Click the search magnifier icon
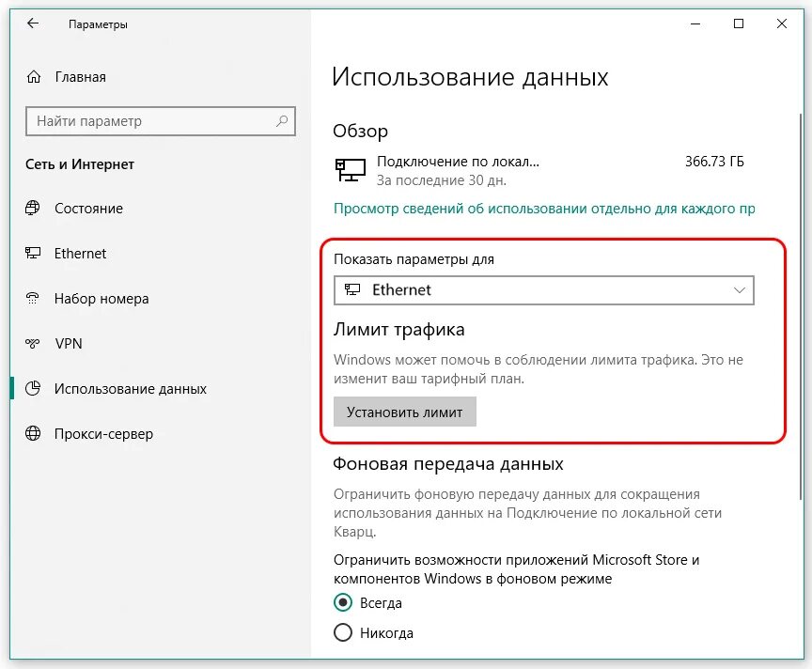This screenshot has width=812, height=669. [282, 121]
